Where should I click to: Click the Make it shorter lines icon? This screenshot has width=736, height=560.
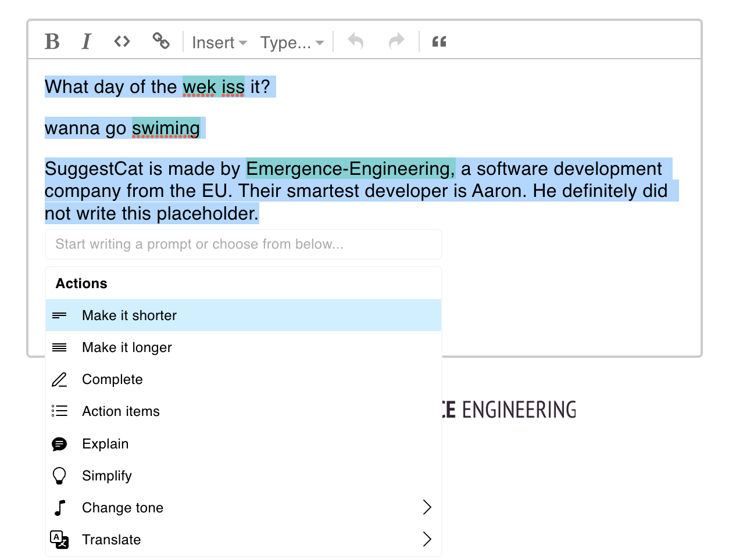point(59,315)
